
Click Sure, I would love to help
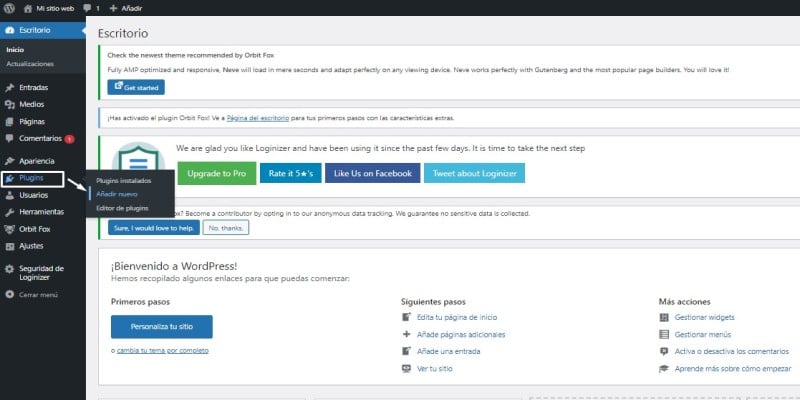point(154,228)
